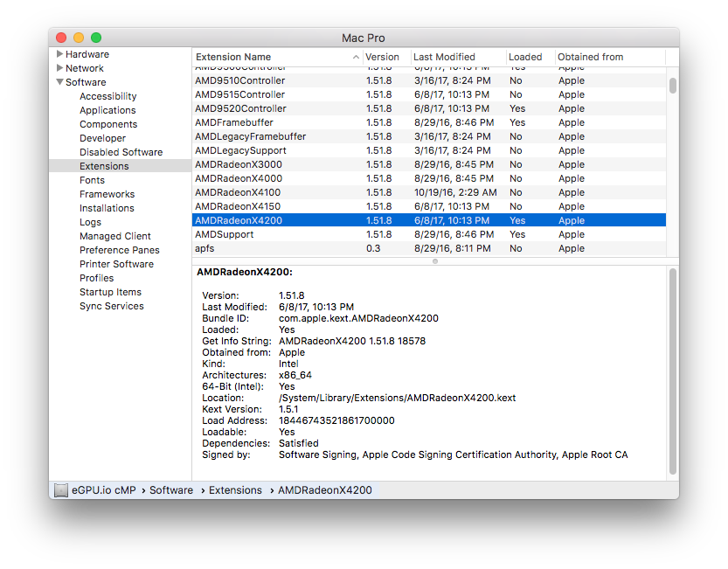Minimize the Mac Pro window
Image resolution: width=728 pixels, height=569 pixels.
[x=79, y=38]
